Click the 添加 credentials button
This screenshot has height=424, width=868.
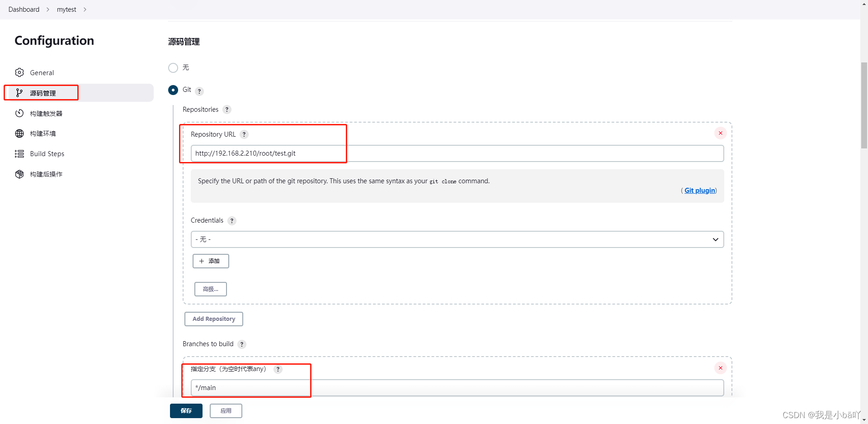click(211, 261)
